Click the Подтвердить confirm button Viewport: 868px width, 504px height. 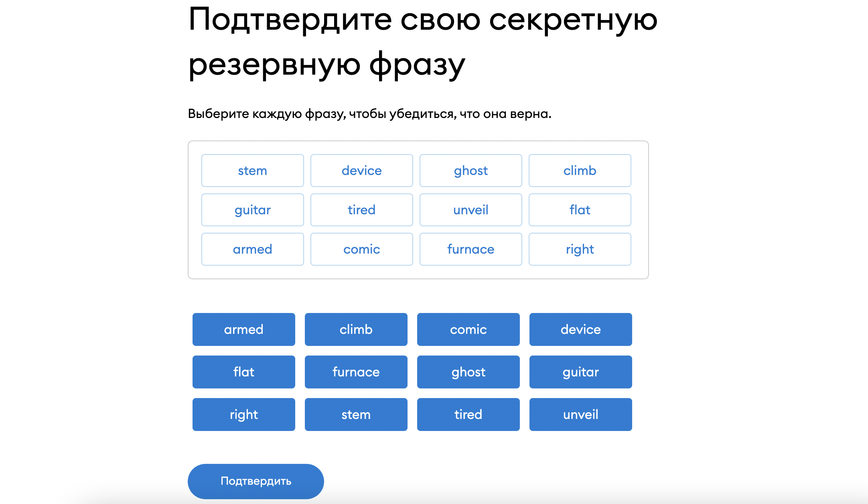tap(256, 481)
